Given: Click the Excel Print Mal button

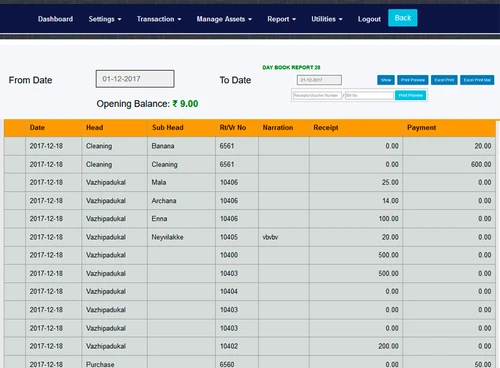Looking at the screenshot, I should tap(477, 80).
